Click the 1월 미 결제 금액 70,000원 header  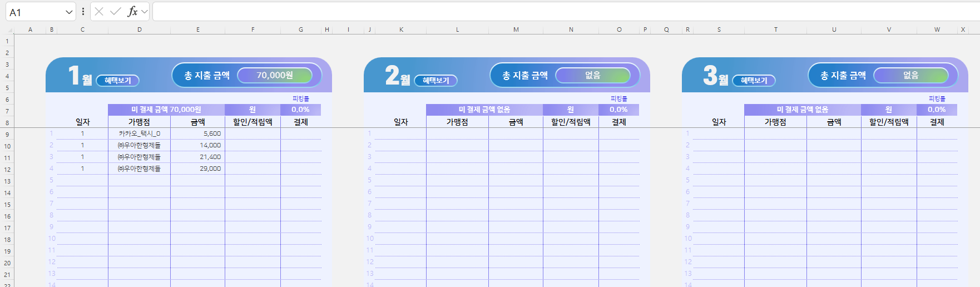tap(166, 110)
